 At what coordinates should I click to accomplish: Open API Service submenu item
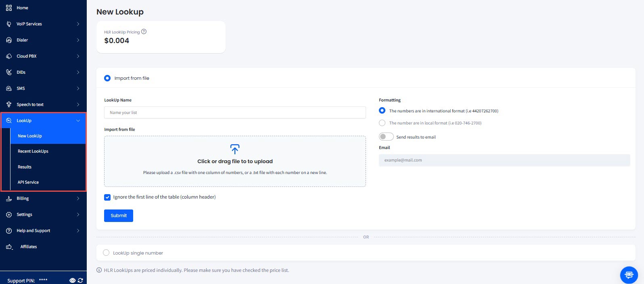pos(48,182)
